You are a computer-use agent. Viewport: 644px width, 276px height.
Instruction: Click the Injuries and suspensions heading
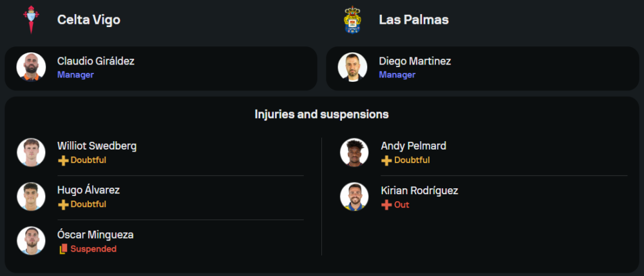coord(321,115)
